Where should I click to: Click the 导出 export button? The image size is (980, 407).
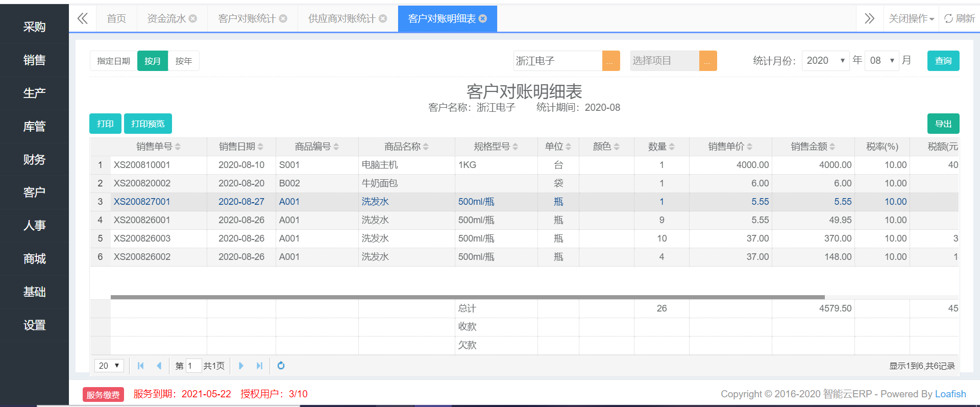point(943,124)
